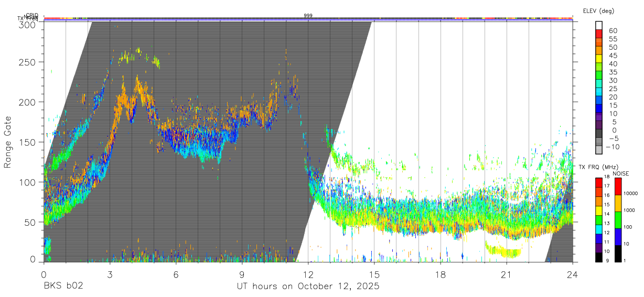Click the '1' label on NOISE scale
Viewport: 644px width, 297px height.
[x=625, y=260]
